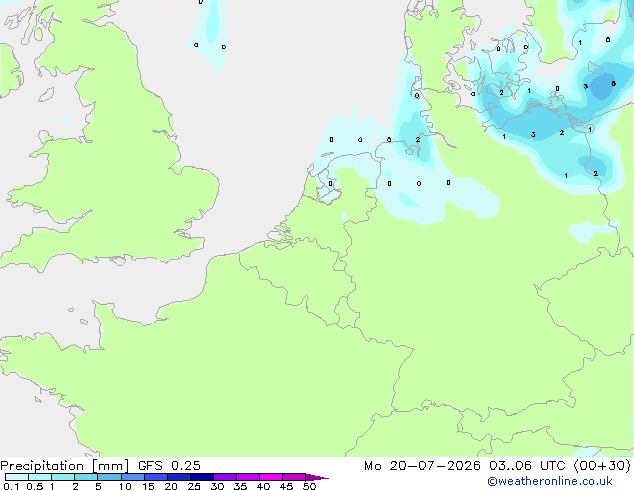
Task: Select the 20–25 mm legend color box
Action: [x=179, y=477]
